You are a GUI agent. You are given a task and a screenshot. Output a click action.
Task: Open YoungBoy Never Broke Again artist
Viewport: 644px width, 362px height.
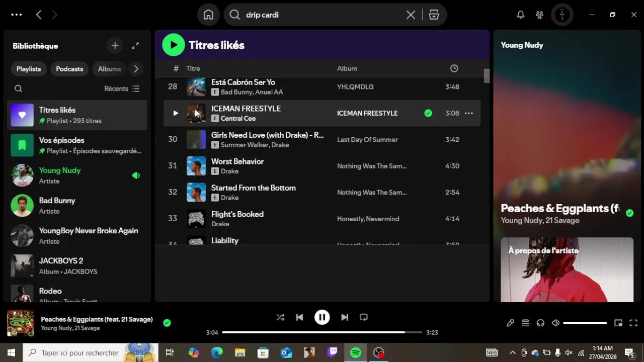click(x=77, y=236)
